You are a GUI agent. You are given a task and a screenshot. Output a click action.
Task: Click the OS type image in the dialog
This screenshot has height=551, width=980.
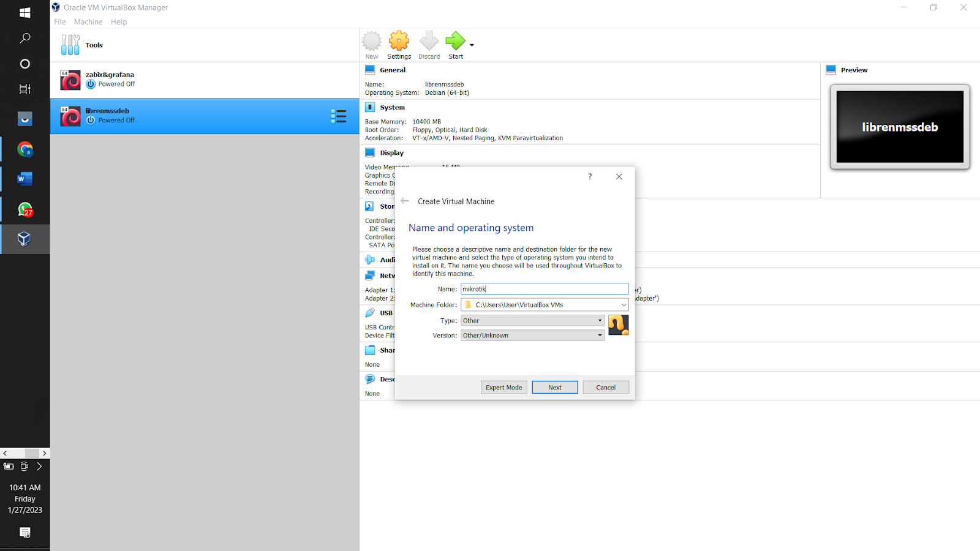(619, 325)
